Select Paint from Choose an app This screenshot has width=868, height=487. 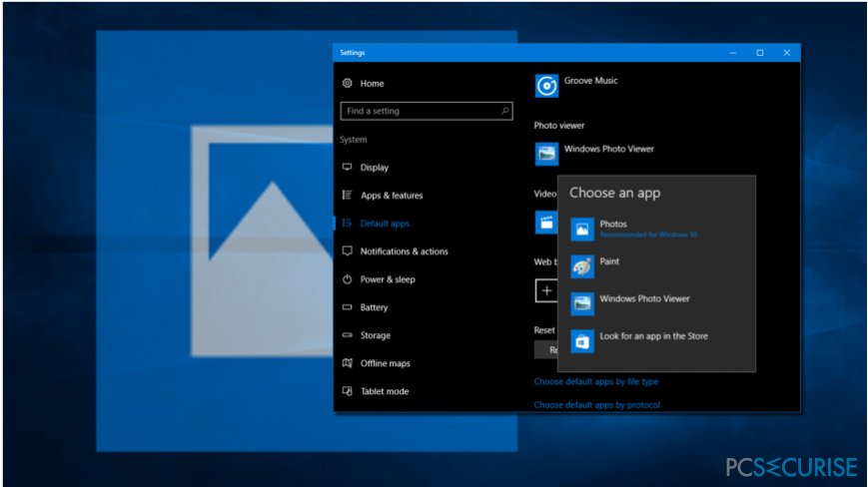(x=656, y=266)
